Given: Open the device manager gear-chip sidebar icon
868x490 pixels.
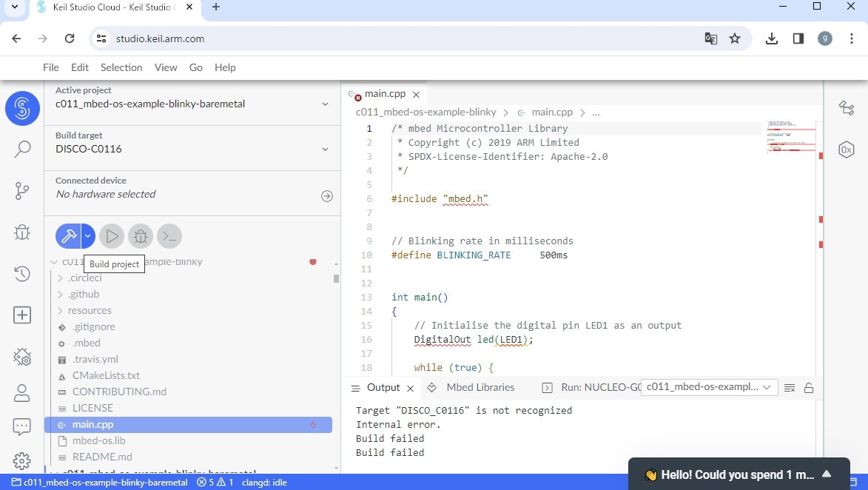Looking at the screenshot, I should point(22,357).
